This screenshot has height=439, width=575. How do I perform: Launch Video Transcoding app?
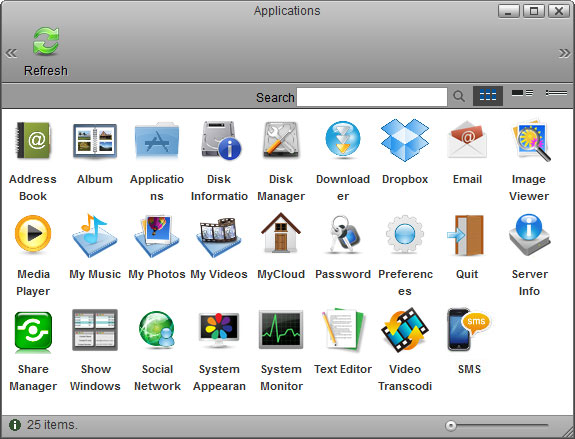pyautogui.click(x=405, y=330)
